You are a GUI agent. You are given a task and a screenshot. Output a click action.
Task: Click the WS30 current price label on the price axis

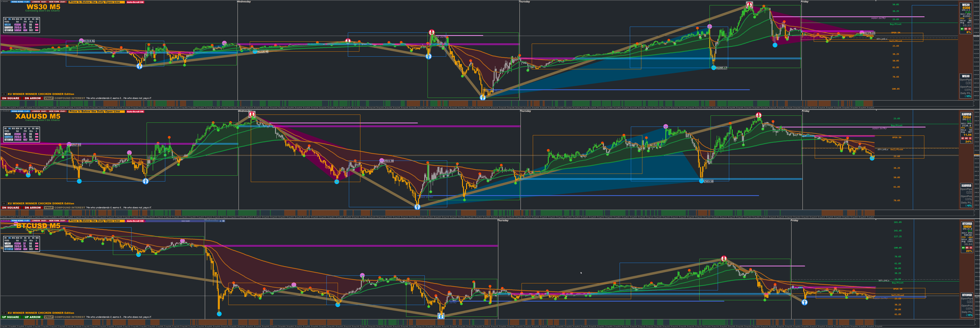[x=976, y=36]
